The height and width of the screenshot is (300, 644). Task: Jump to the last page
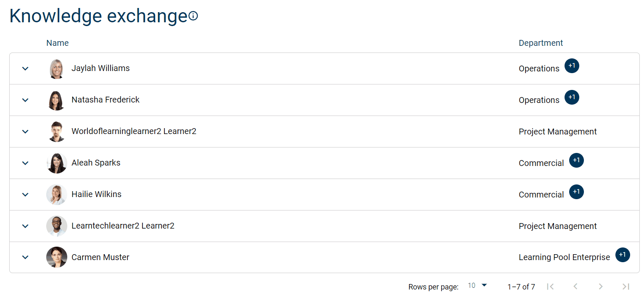click(626, 287)
